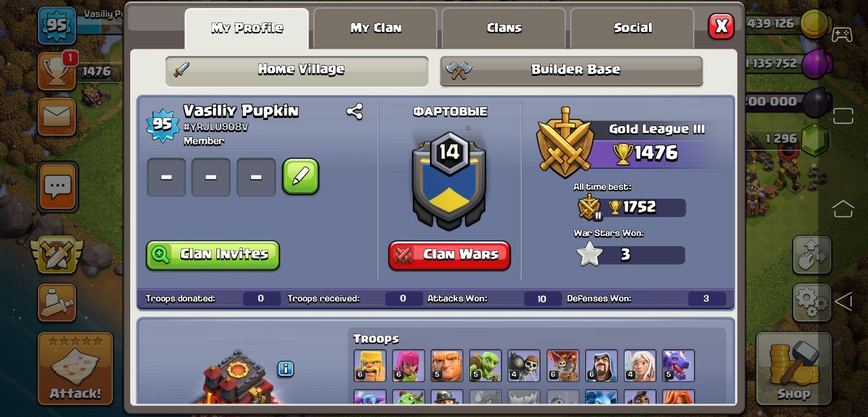The height and width of the screenshot is (417, 868).
Task: Open the settings gears icon
Action: coord(812,302)
